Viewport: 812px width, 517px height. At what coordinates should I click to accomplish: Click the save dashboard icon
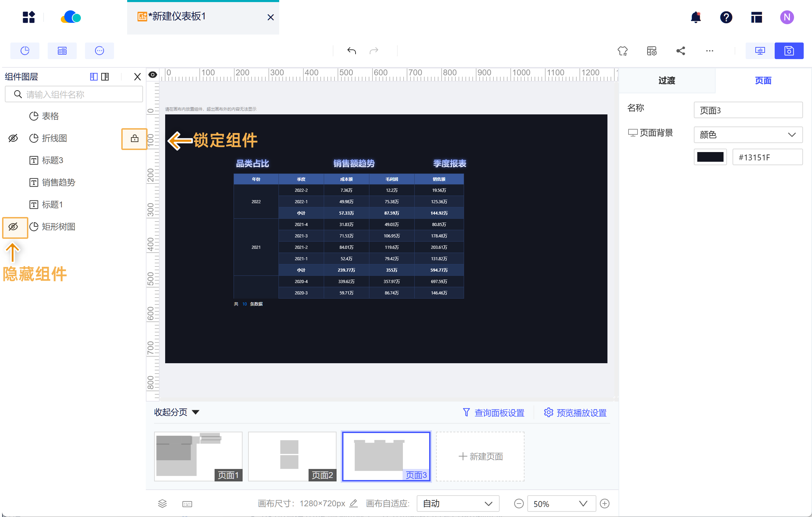pyautogui.click(x=789, y=51)
